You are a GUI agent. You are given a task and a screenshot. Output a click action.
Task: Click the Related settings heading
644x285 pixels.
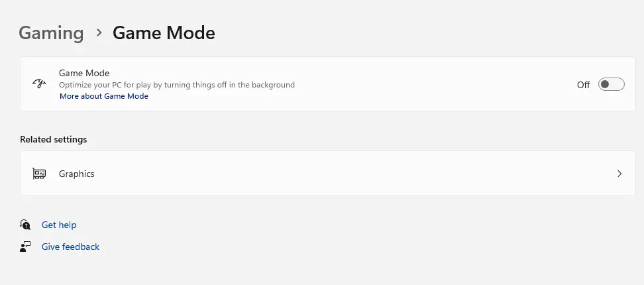coord(54,139)
